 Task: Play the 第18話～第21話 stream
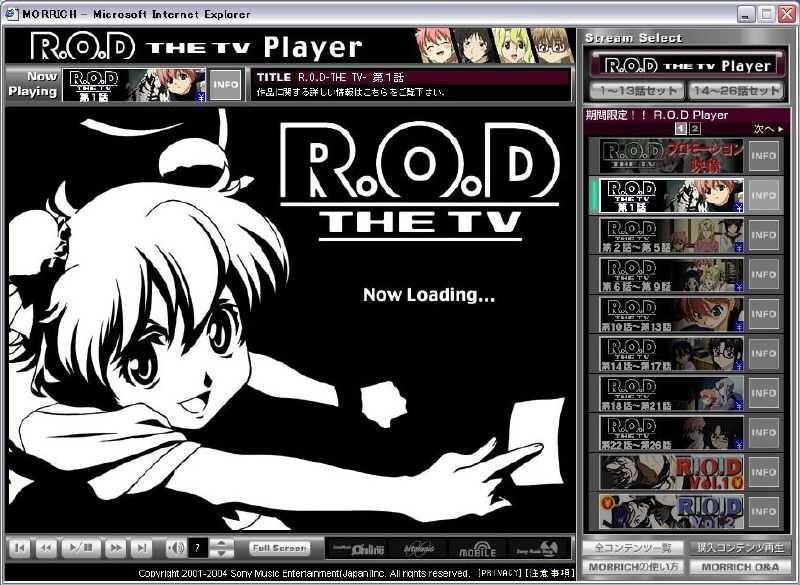671,393
